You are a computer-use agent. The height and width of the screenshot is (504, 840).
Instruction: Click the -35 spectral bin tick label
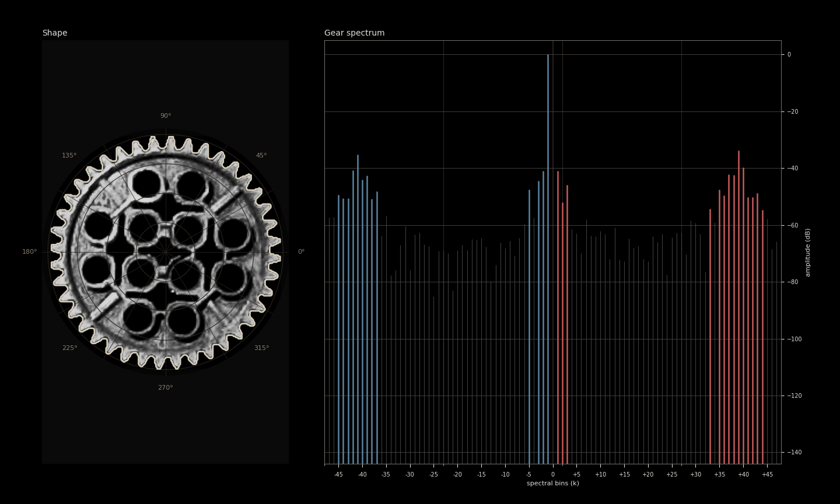[x=386, y=475]
